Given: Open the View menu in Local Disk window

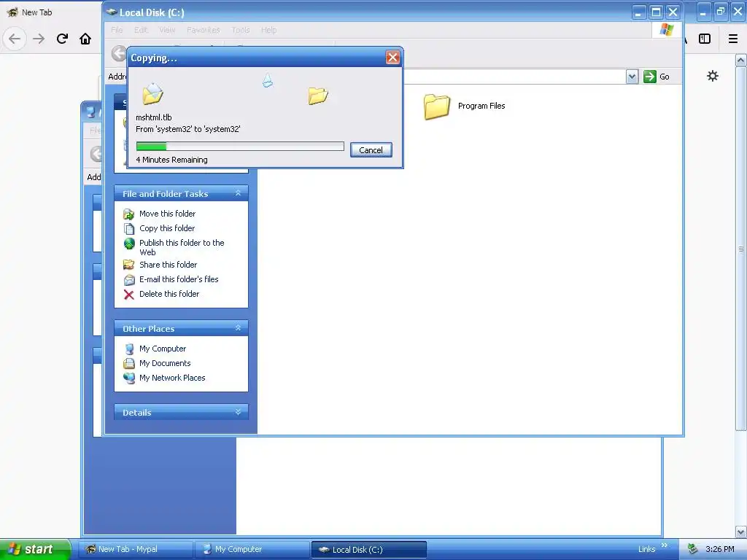Looking at the screenshot, I should pos(167,30).
